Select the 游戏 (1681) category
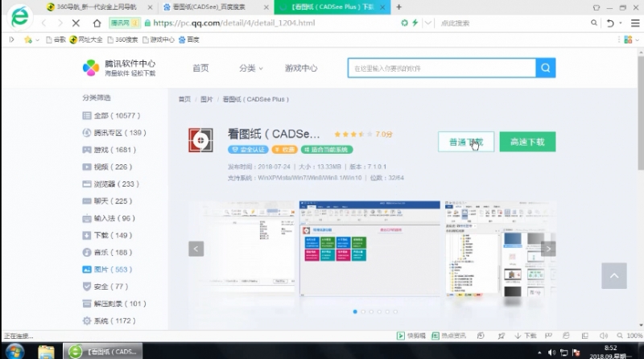 click(109, 150)
